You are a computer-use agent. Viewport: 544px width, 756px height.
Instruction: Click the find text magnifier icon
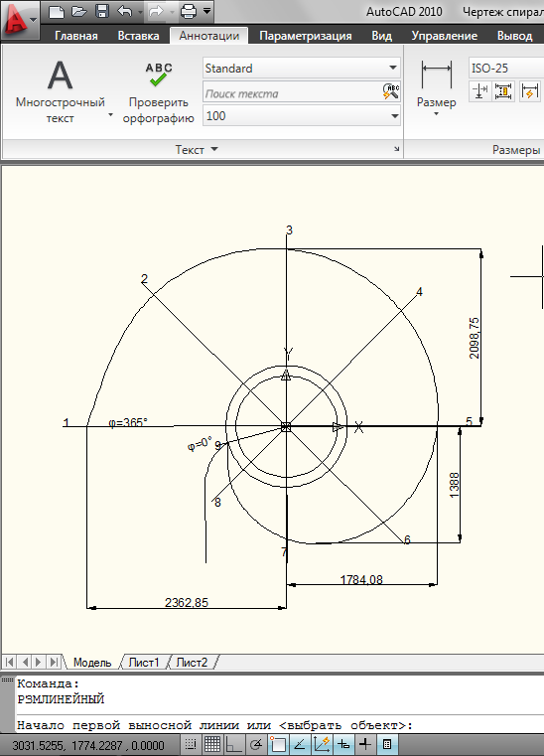point(391,91)
